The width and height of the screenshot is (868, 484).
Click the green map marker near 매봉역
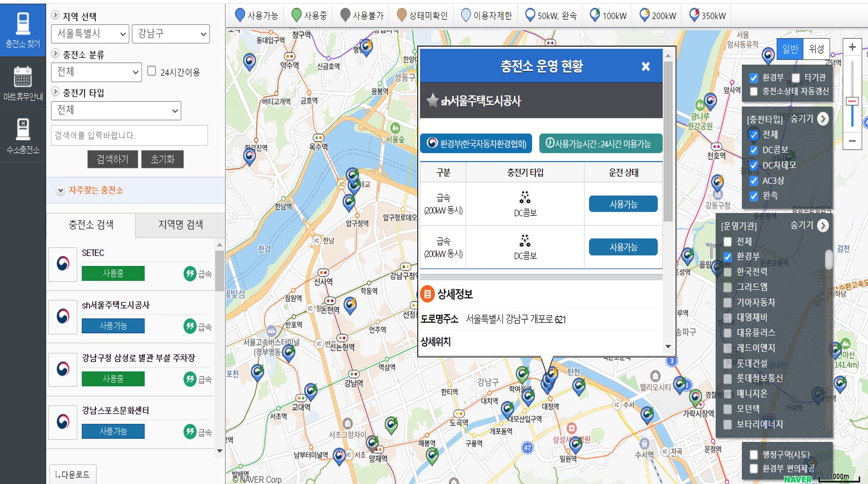tap(432, 456)
